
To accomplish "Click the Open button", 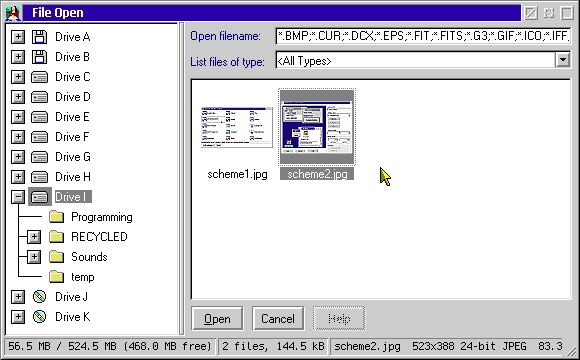I will pyautogui.click(x=217, y=319).
